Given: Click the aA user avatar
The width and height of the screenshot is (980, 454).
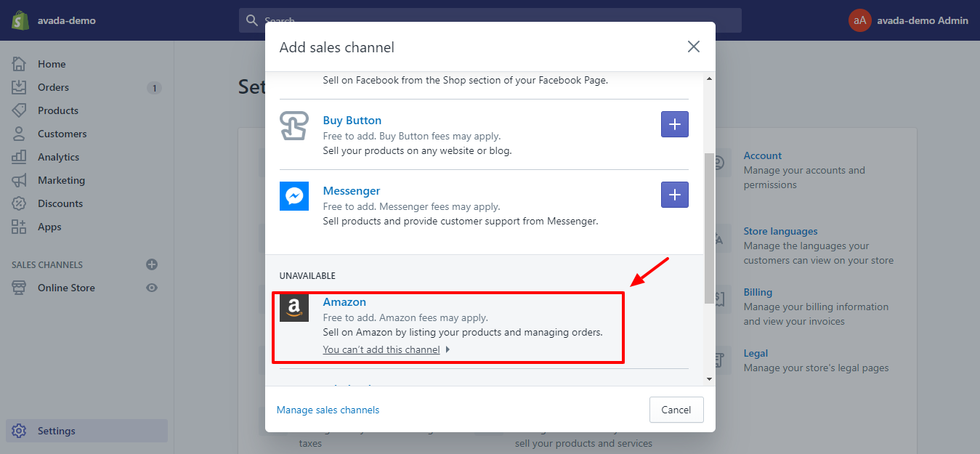Looking at the screenshot, I should point(859,20).
